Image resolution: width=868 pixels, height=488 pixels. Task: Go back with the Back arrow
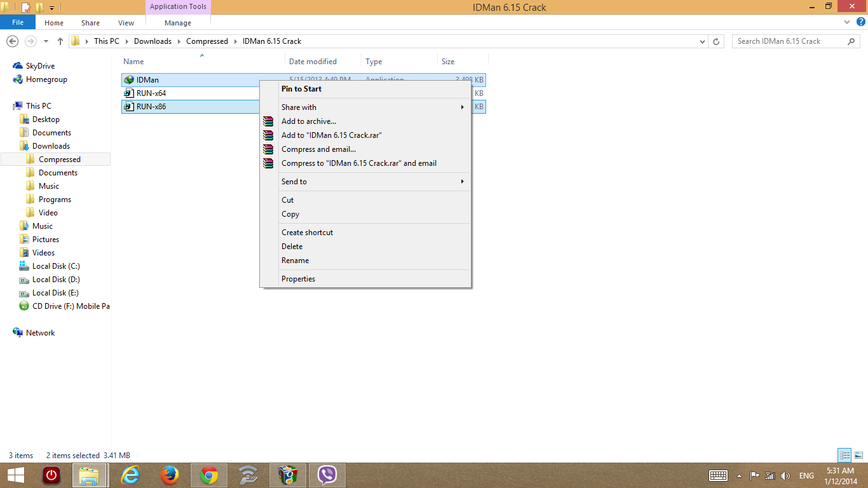tap(12, 41)
